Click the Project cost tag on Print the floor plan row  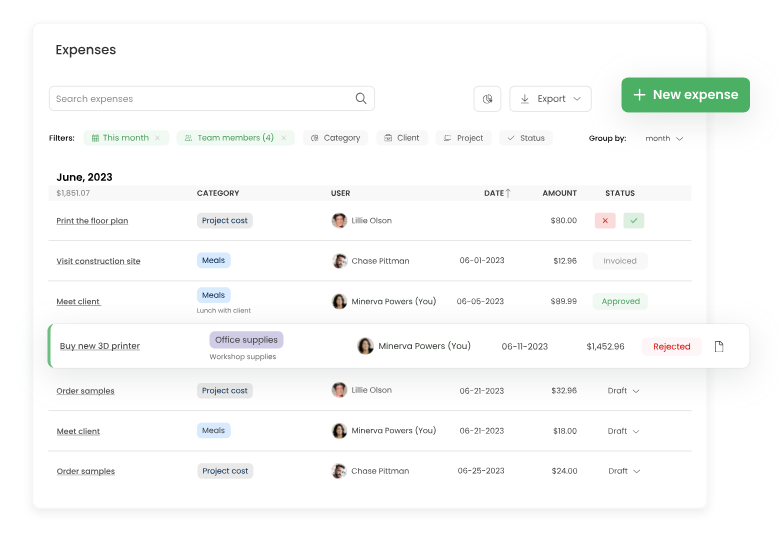(225, 221)
